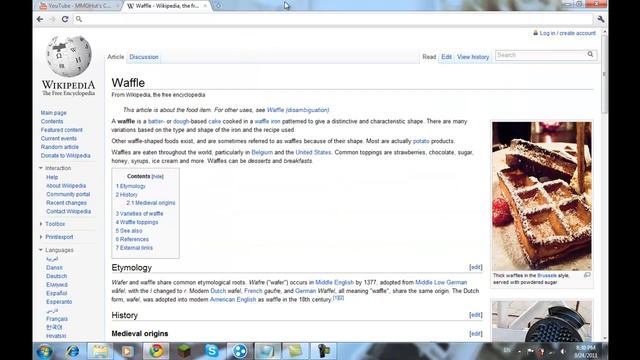Open Donate to Wikipedia link

coord(65,156)
